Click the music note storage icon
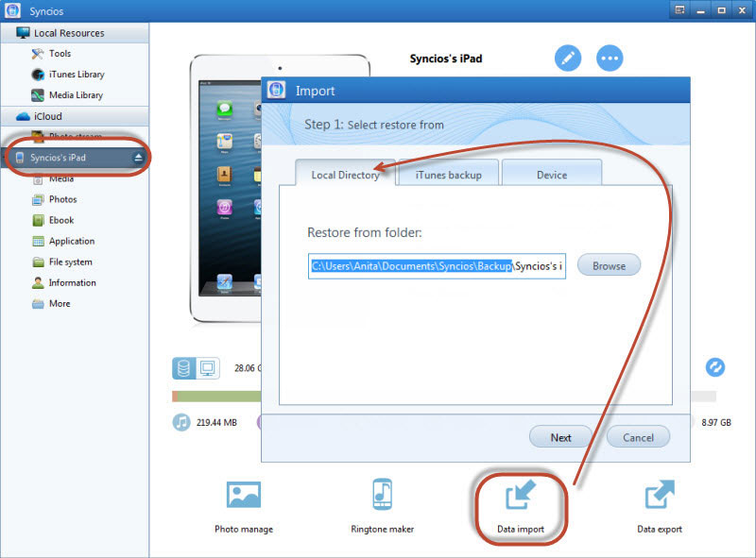This screenshot has height=558, width=756. coord(181,423)
